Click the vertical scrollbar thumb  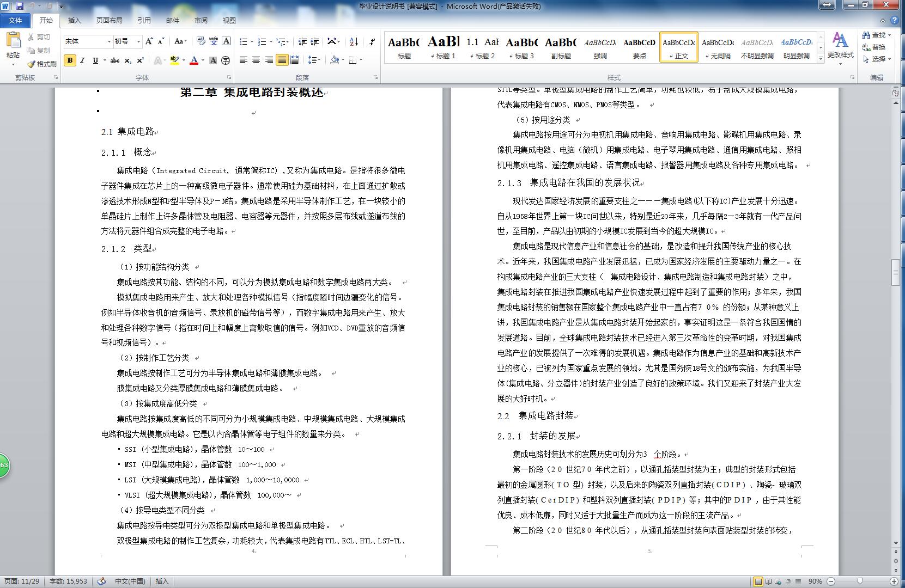pos(895,273)
